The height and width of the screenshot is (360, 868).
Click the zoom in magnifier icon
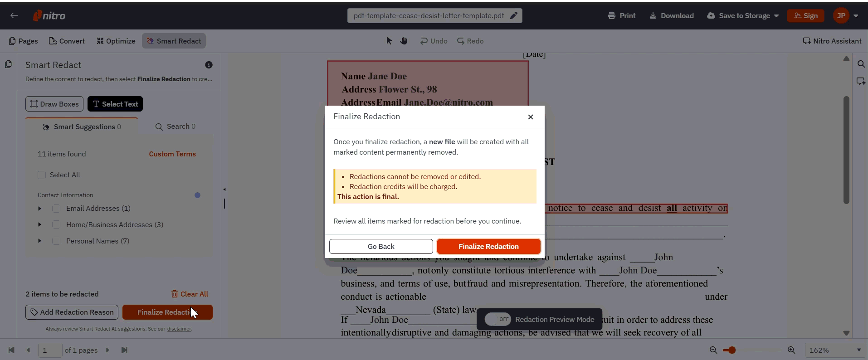(791, 350)
